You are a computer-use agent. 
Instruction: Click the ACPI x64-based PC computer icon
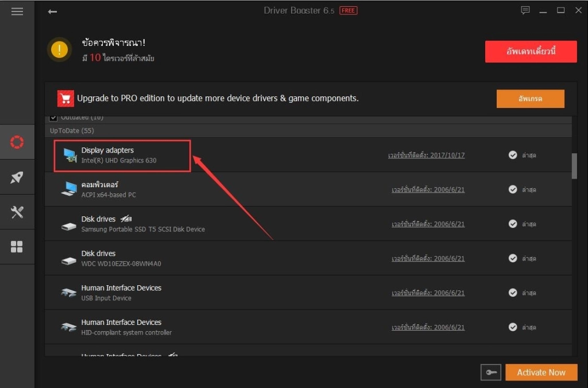(69, 189)
